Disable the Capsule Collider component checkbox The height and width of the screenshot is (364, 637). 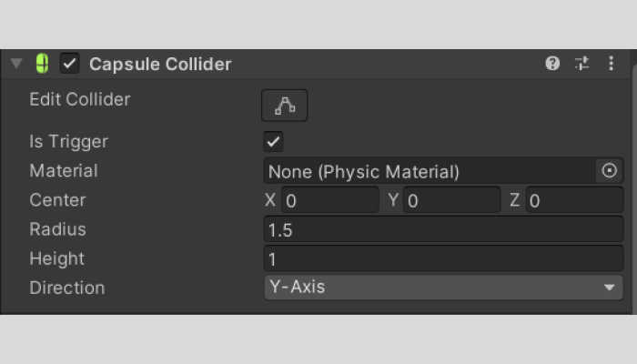[x=69, y=64]
